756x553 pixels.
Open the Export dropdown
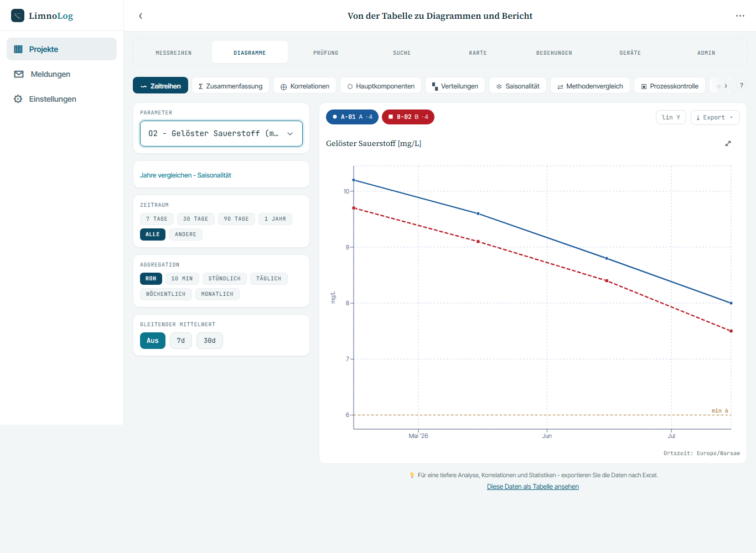pos(715,117)
